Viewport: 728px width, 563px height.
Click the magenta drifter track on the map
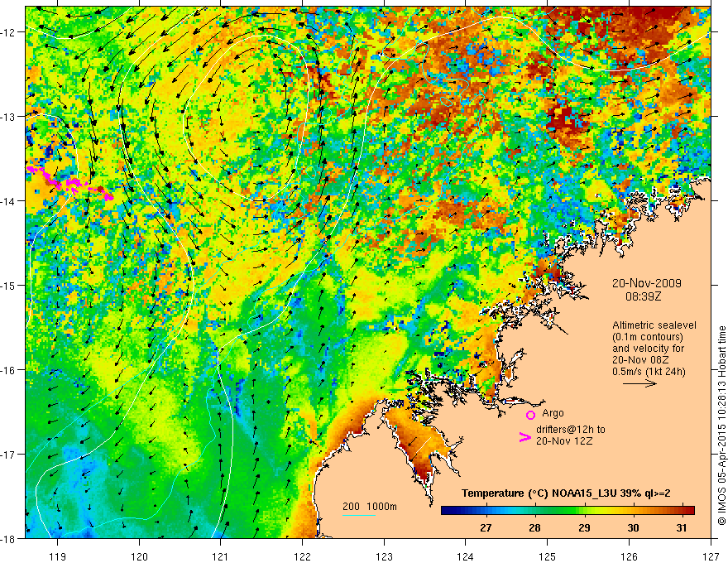coord(69,184)
